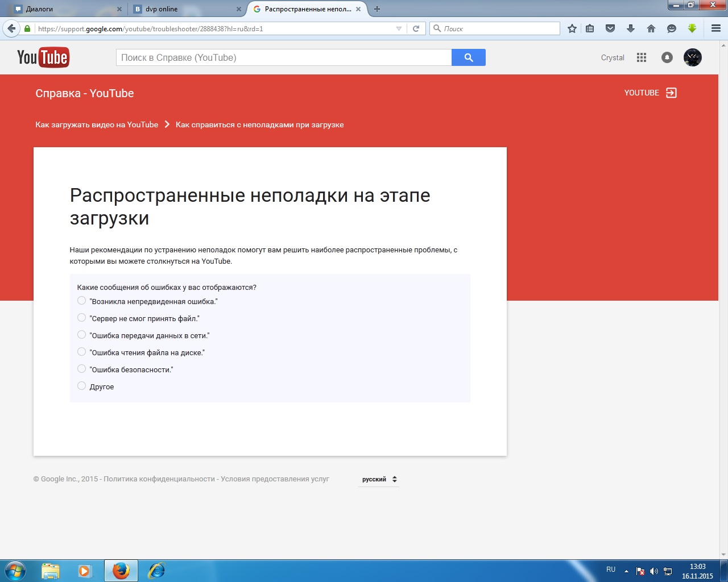Image resolution: width=728 pixels, height=582 pixels.
Task: Bookmark this page with the star icon
Action: tap(572, 28)
